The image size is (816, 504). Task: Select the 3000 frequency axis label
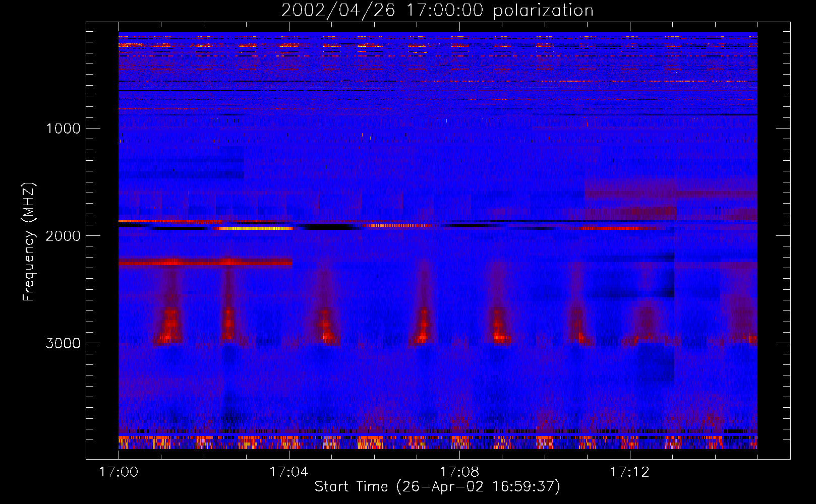click(64, 343)
